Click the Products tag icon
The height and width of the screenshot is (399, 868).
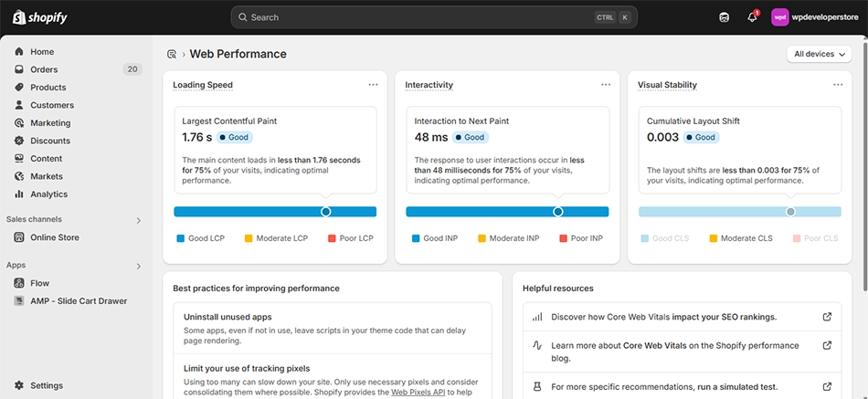coord(19,87)
